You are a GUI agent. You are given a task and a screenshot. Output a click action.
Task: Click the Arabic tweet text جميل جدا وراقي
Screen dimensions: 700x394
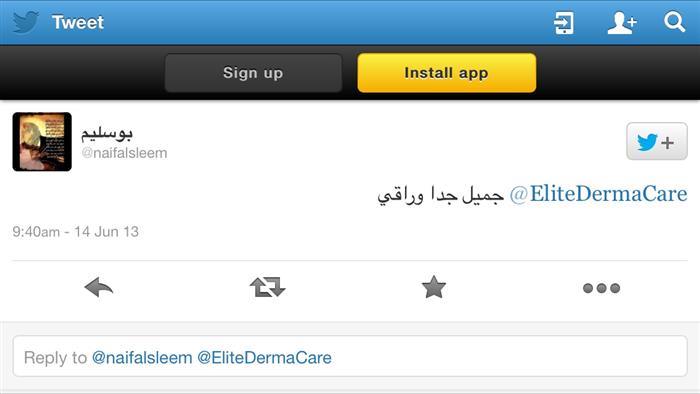pos(441,195)
